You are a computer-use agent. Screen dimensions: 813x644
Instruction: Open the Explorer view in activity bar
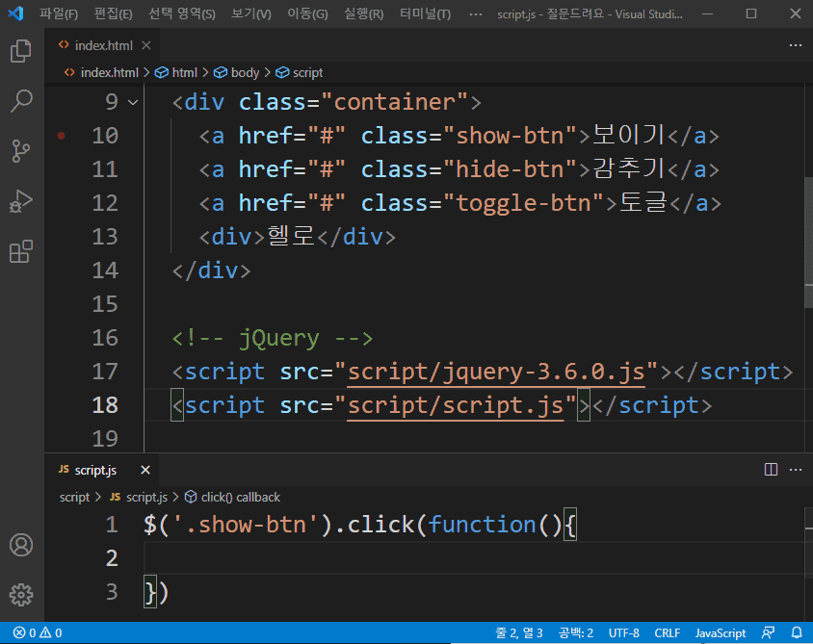pos(21,51)
